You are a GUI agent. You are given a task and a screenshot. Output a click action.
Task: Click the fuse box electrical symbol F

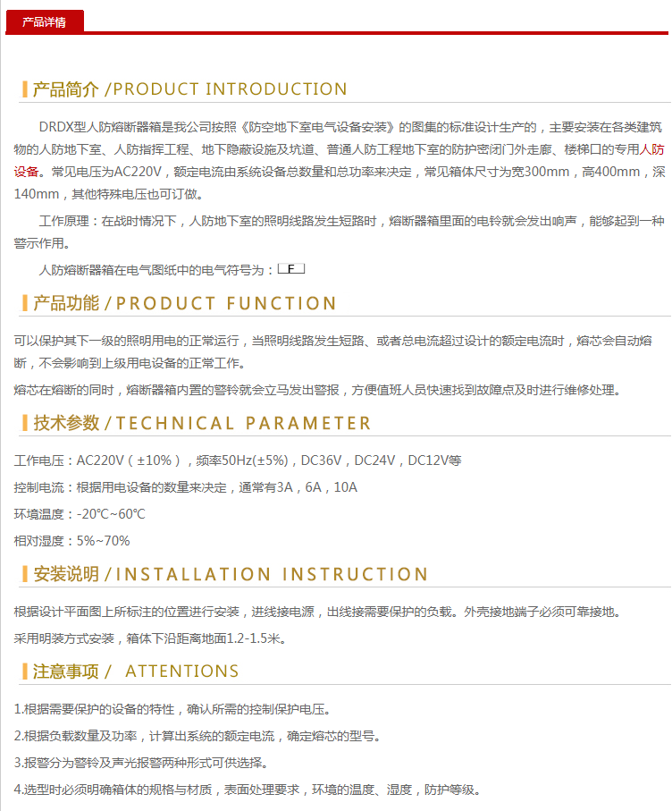tap(290, 268)
